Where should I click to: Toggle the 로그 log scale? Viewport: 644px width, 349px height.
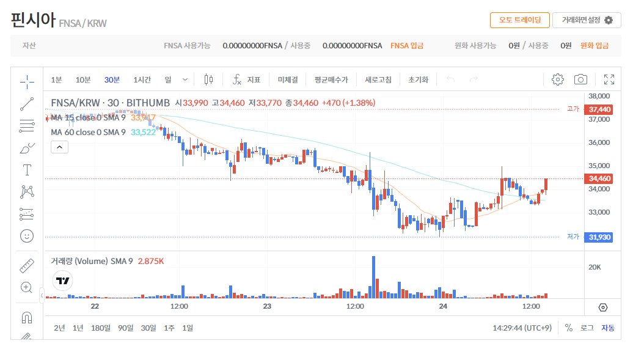(x=587, y=328)
